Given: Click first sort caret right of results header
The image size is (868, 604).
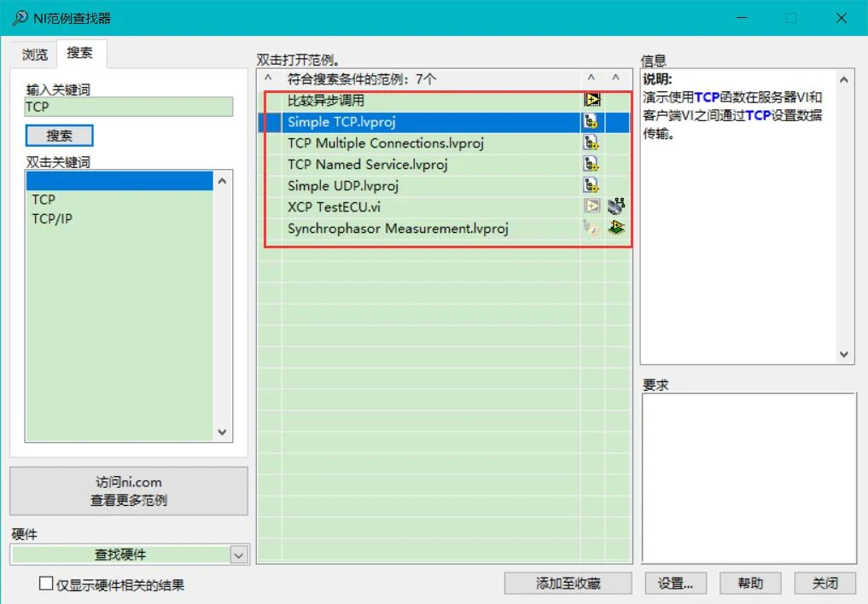Looking at the screenshot, I should click(x=591, y=78).
